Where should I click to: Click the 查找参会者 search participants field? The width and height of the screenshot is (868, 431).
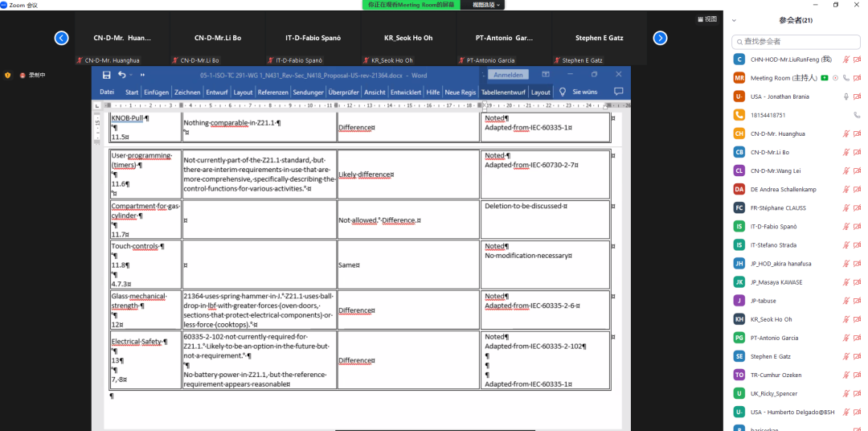796,41
